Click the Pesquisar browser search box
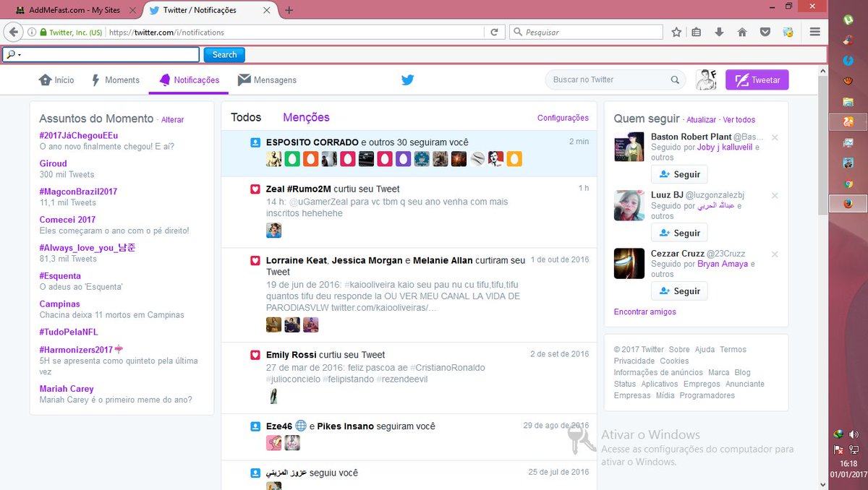The width and height of the screenshot is (868, 490). point(586,32)
